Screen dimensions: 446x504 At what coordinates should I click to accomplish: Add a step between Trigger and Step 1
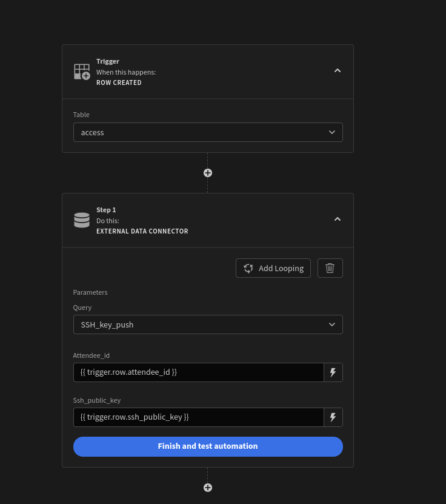coord(208,173)
